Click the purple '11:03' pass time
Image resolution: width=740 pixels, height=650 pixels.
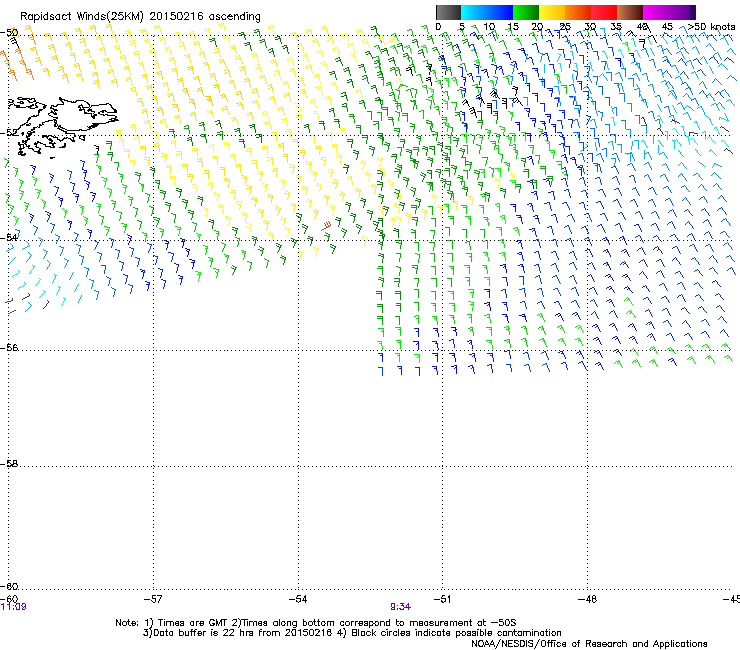click(14, 607)
